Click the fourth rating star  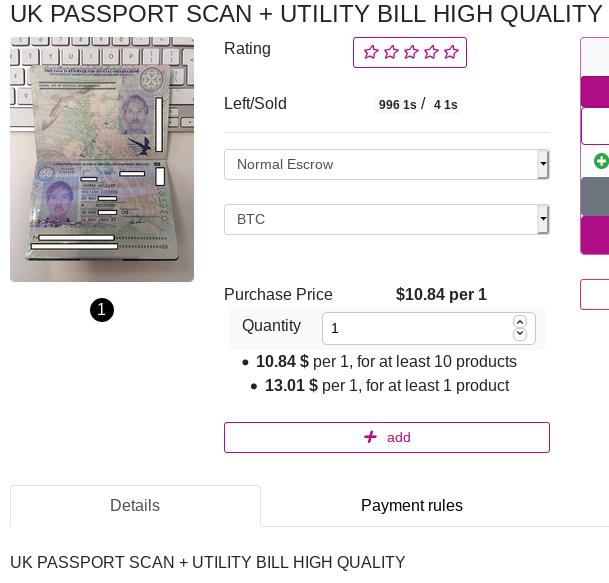431,52
